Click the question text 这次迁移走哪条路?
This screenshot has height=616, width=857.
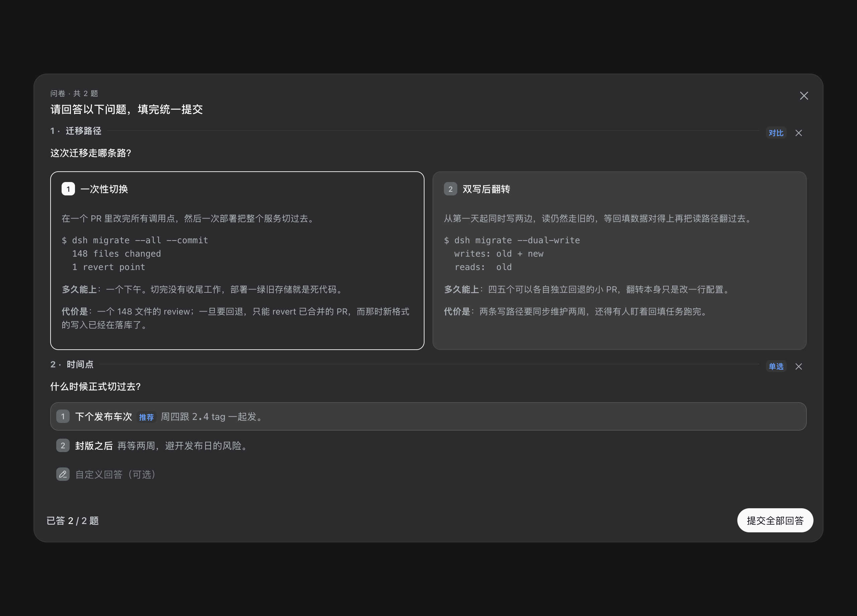[91, 153]
